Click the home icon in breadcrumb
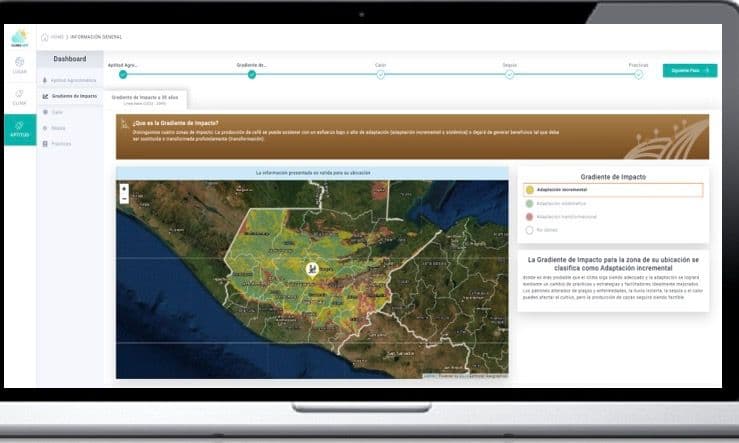 click(x=44, y=37)
